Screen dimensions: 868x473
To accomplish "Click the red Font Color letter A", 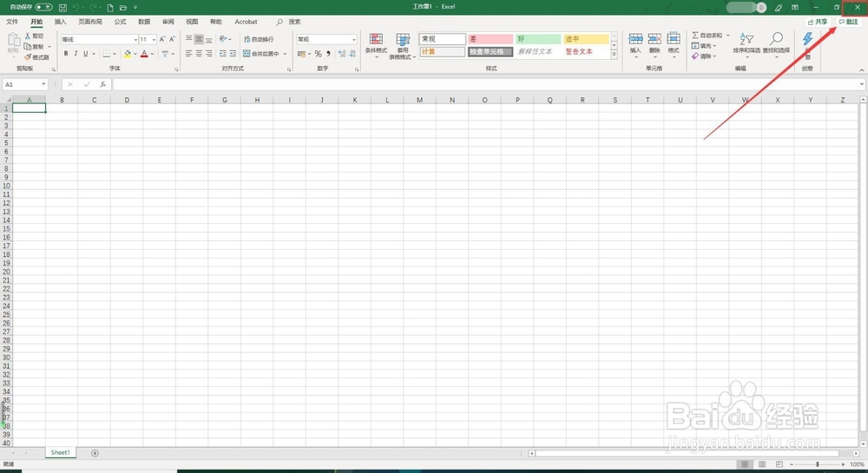I will coord(144,54).
